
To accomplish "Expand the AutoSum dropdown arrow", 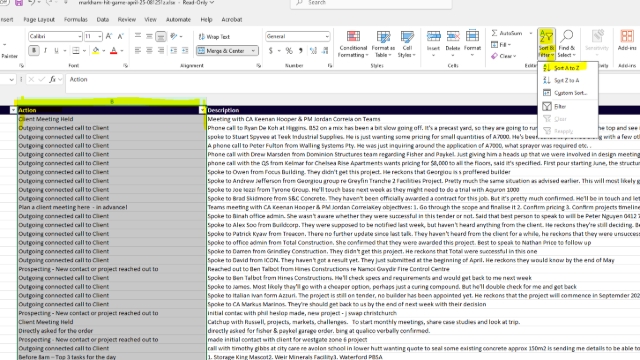I will tap(531, 33).
